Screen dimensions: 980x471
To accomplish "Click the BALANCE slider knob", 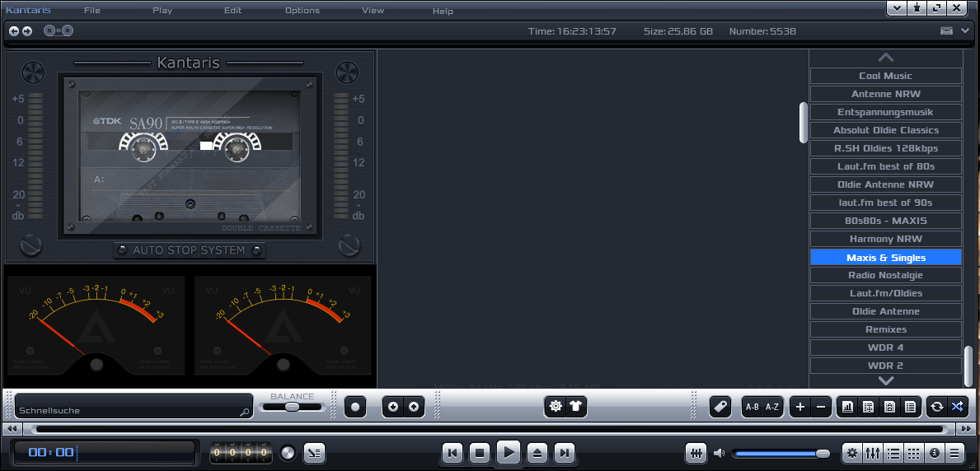I will [x=291, y=407].
